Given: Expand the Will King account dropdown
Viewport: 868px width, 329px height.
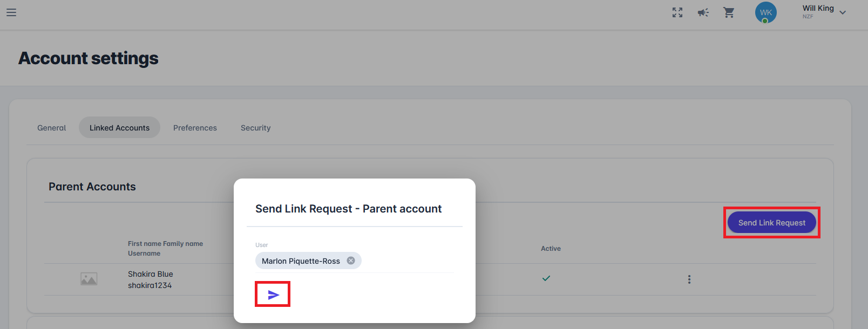Looking at the screenshot, I should pos(843,12).
